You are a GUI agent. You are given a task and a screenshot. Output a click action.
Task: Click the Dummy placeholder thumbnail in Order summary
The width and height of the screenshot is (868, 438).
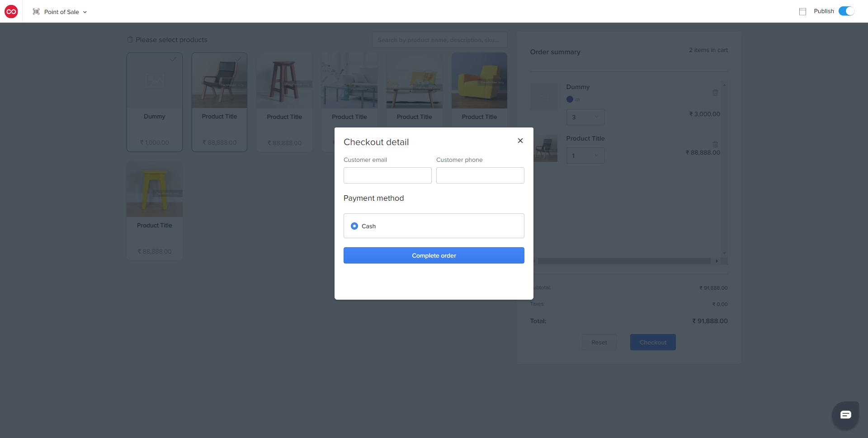(544, 97)
